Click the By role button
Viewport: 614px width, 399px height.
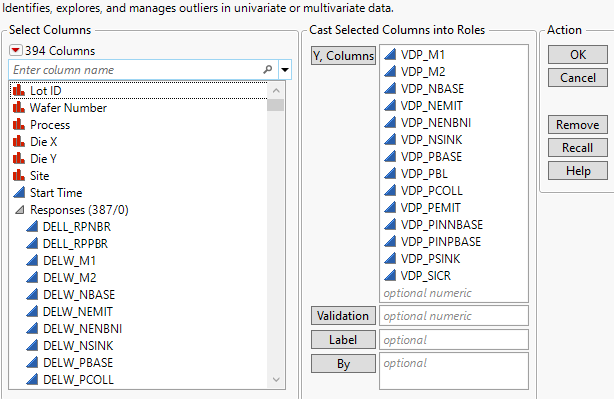343,364
